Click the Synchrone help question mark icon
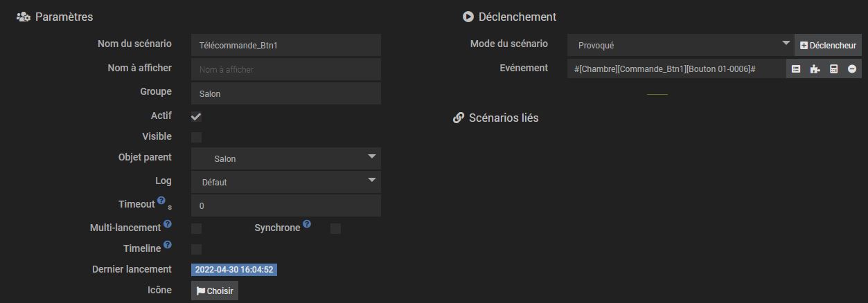Screen dimensions: 868x303 (x=307, y=224)
